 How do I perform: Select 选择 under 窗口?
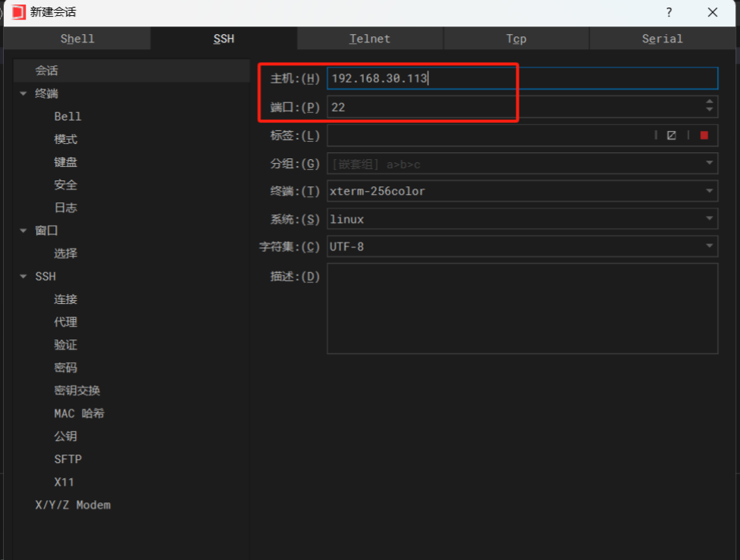coord(66,253)
